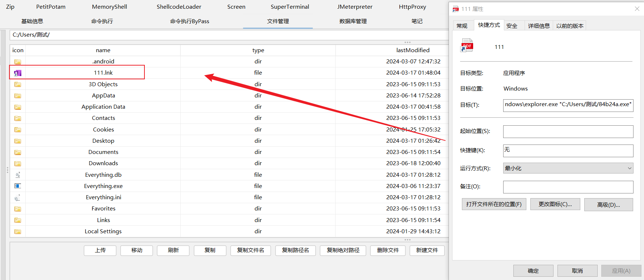Switch to the 安全 tab in properties
The height and width of the screenshot is (280, 644).
click(512, 26)
